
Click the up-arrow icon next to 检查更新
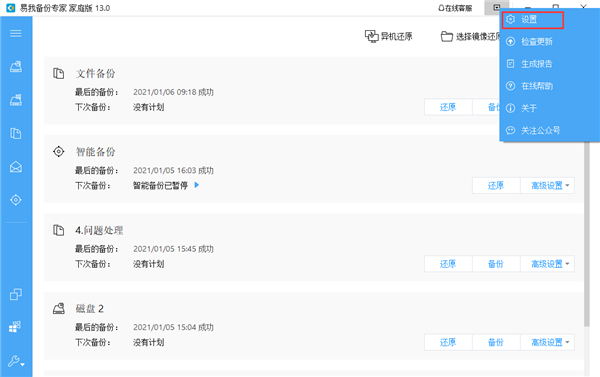pos(510,41)
